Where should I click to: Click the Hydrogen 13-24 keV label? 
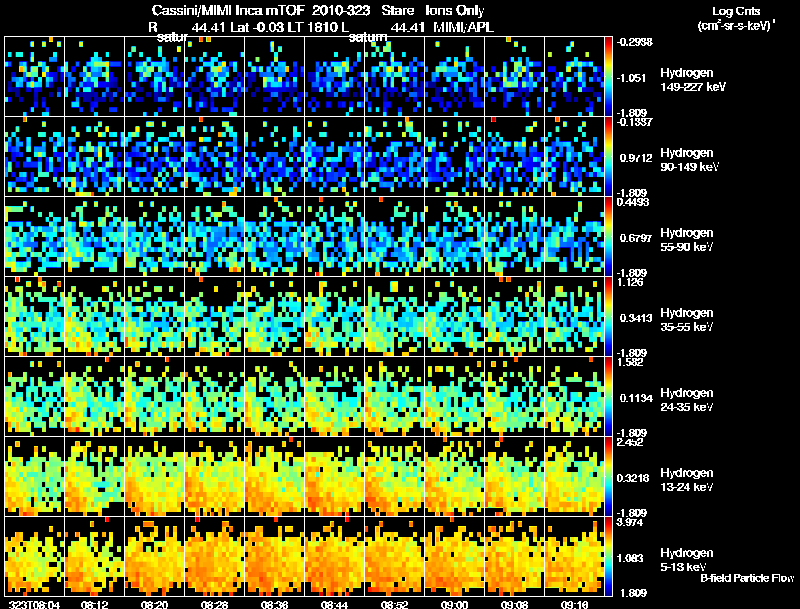coord(687,480)
